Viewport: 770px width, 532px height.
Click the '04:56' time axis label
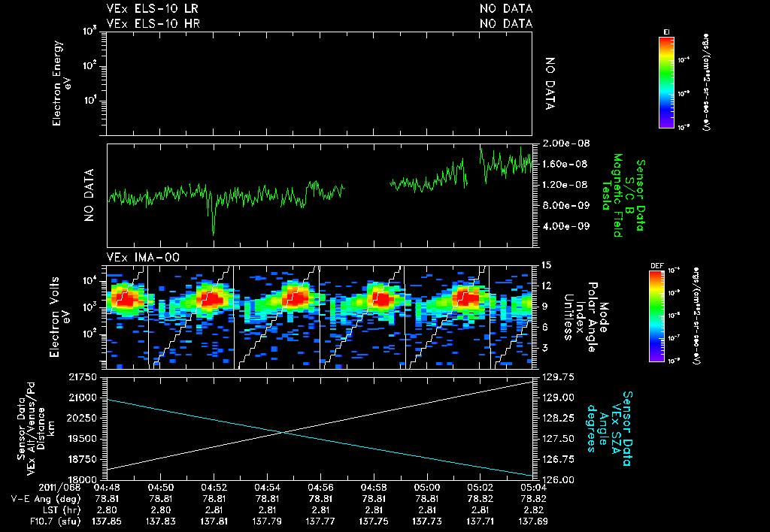pos(320,488)
